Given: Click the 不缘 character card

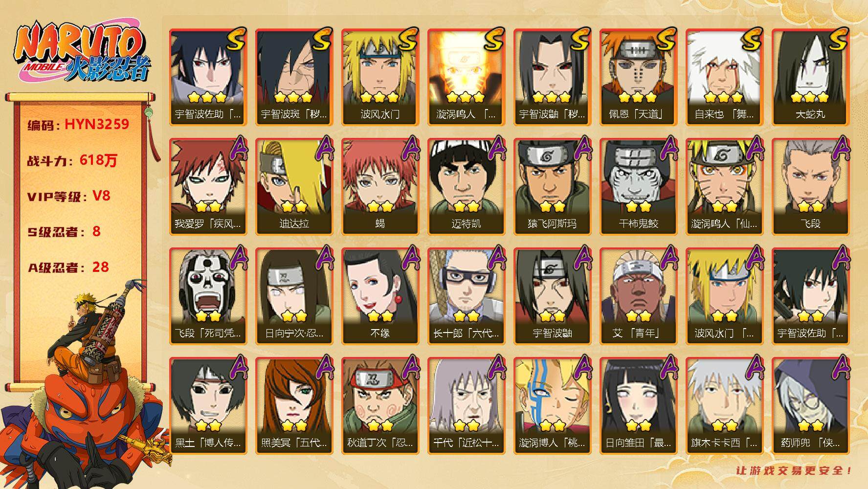Looking at the screenshot, I should point(379,296).
